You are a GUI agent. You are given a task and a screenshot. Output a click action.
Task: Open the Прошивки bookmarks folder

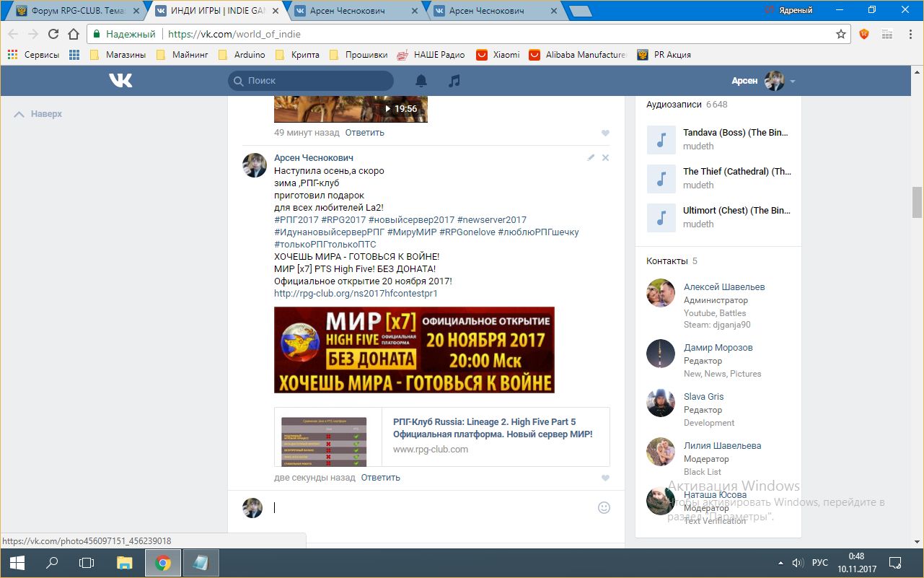(x=358, y=55)
